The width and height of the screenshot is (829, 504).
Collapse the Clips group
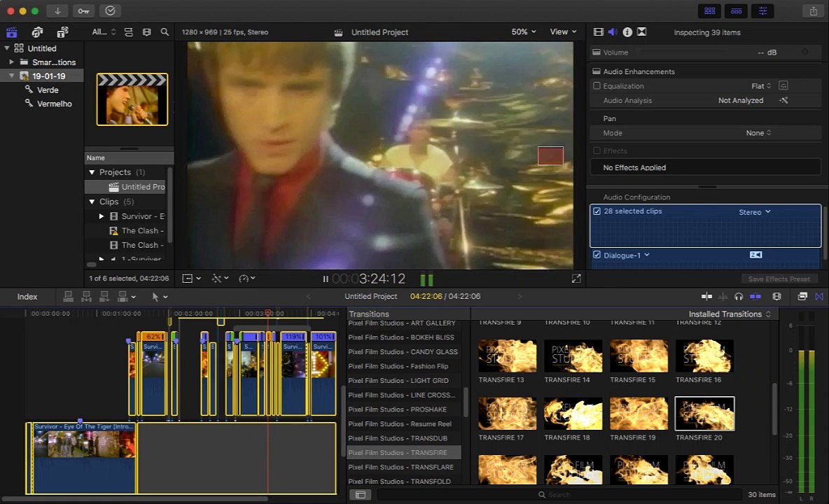[x=92, y=202]
